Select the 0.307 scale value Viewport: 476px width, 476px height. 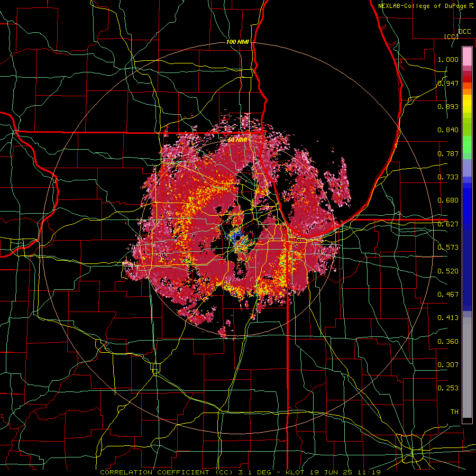448,365
